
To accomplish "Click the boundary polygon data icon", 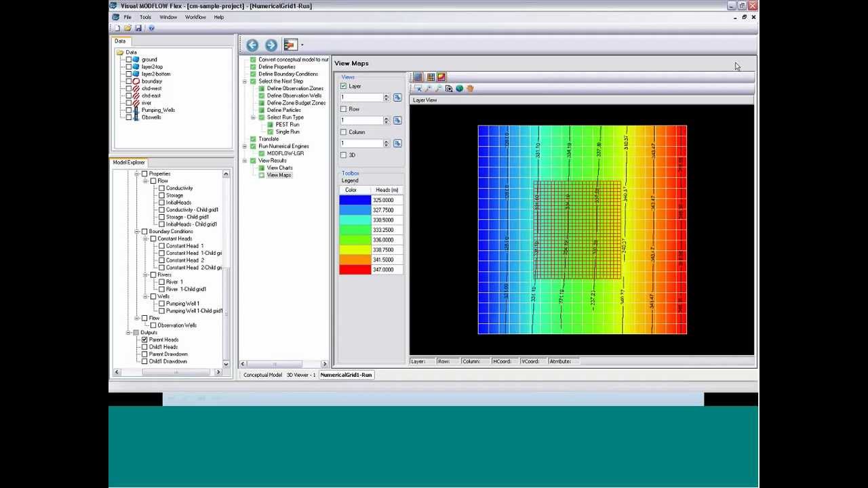I will tap(136, 81).
